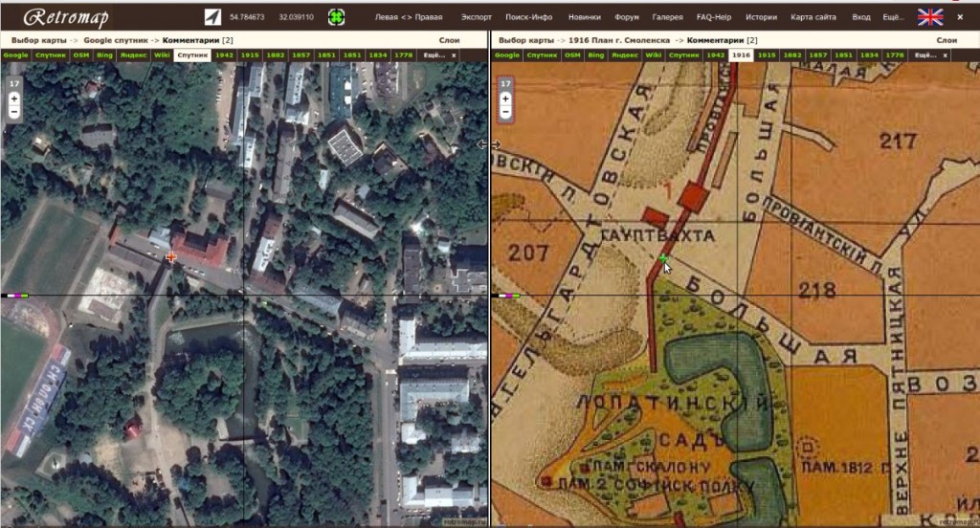This screenshot has height=528, width=980.
Task: Open Слои layers in the right pane
Action: point(947,40)
